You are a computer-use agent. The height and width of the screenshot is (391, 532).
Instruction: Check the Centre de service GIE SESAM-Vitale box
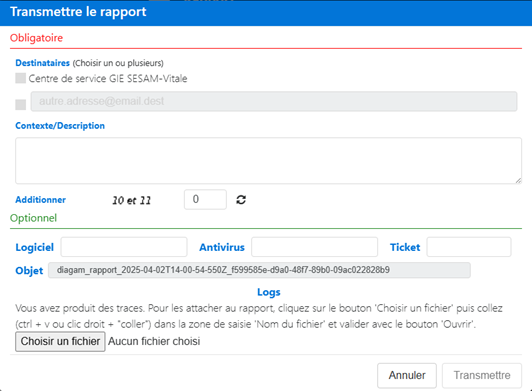(x=21, y=78)
